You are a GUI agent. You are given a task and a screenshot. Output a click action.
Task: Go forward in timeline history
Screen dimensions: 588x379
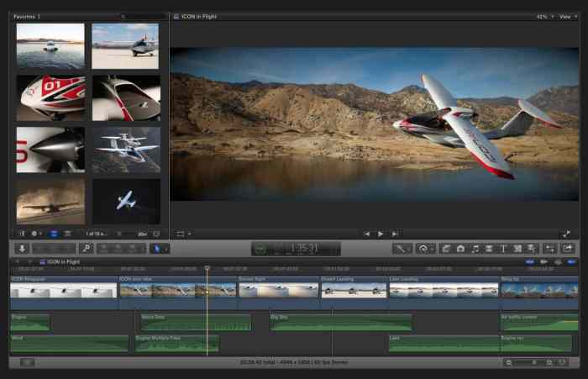30,261
